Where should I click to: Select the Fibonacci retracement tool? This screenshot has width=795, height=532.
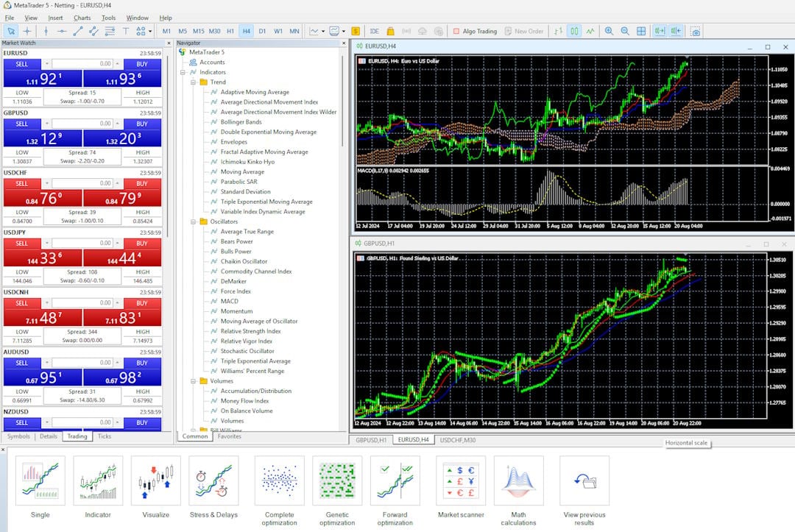(x=110, y=31)
